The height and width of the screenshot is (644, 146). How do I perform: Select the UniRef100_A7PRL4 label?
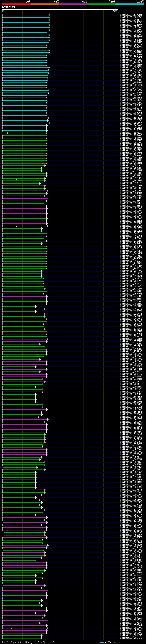[131, 145]
